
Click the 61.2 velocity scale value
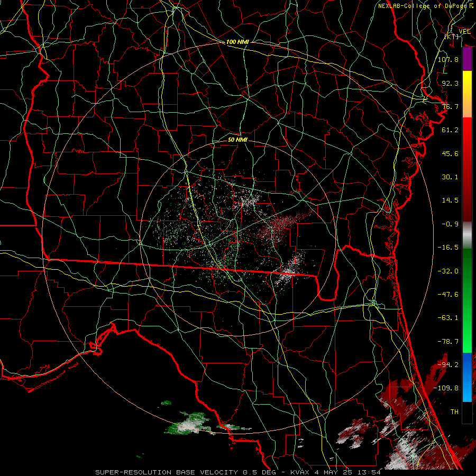(450, 130)
